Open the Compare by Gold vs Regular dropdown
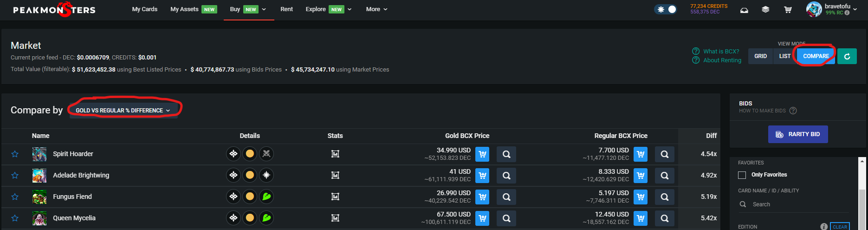Screen dimensions: 868x230 click(x=123, y=111)
